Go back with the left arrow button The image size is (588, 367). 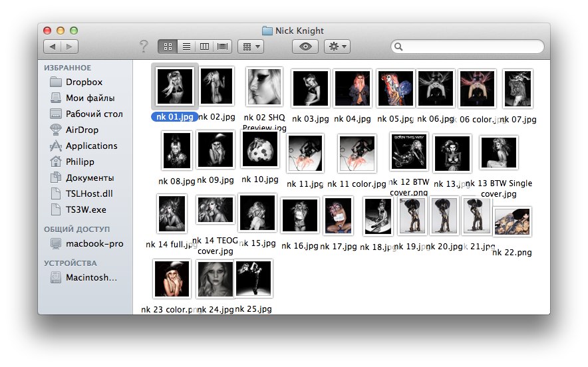[x=53, y=47]
